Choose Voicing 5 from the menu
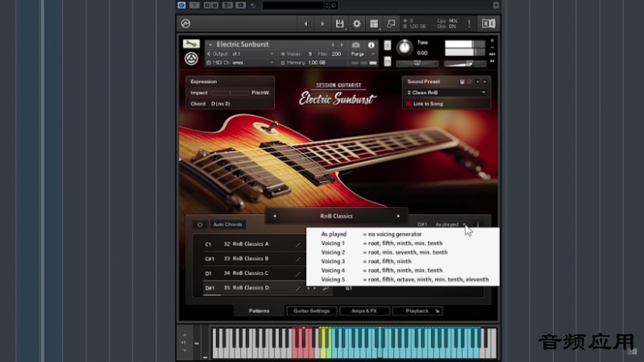Screen dimensions: 644x362 tap(402, 280)
